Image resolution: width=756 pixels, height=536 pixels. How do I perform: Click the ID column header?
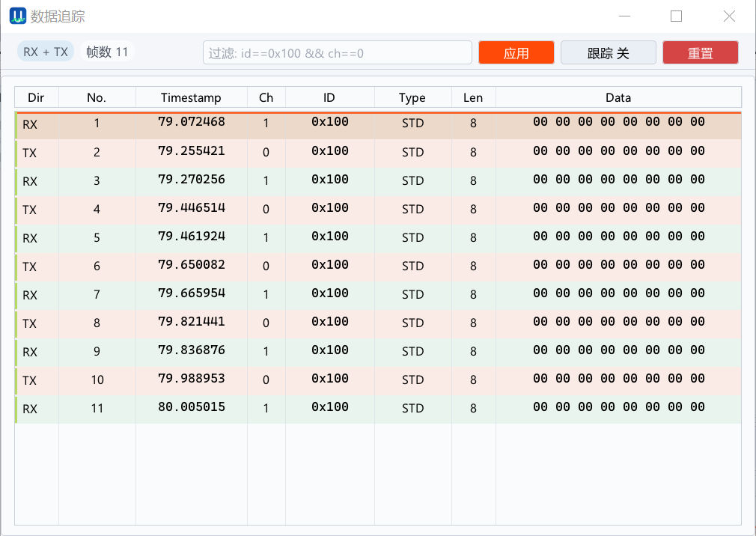click(x=330, y=97)
